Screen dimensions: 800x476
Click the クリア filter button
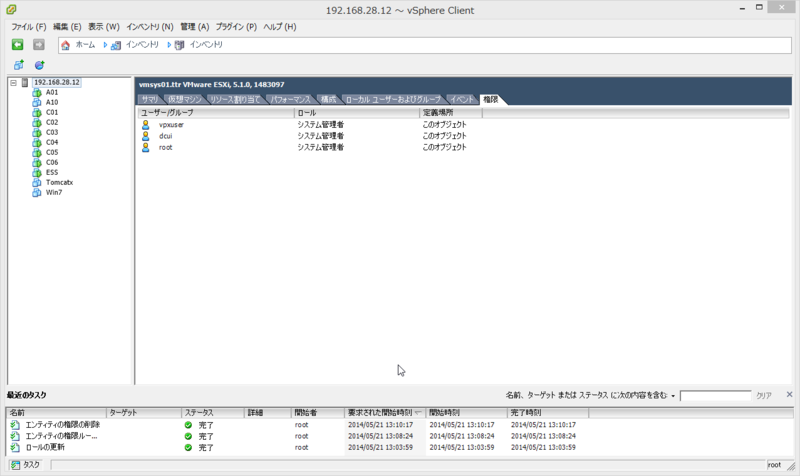(x=764, y=395)
